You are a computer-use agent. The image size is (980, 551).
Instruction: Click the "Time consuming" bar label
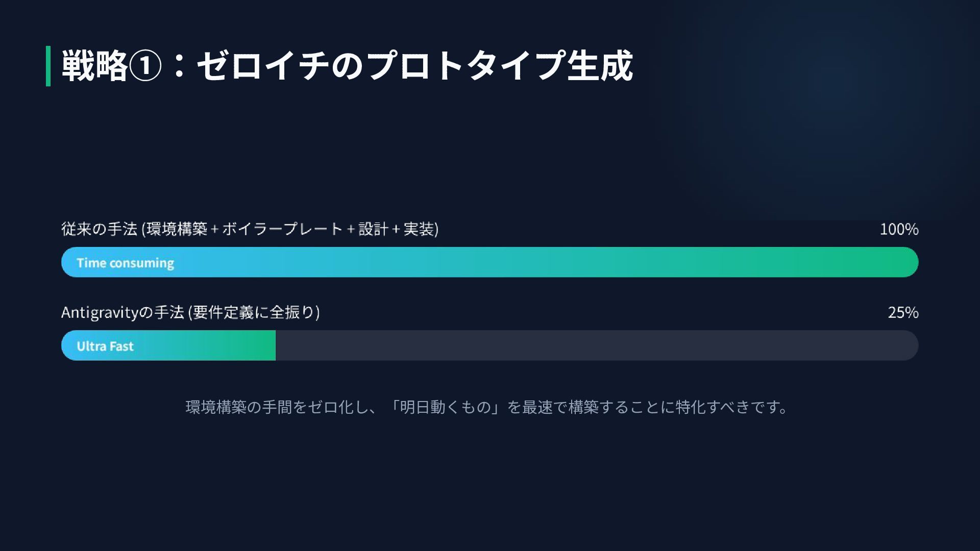(x=125, y=263)
